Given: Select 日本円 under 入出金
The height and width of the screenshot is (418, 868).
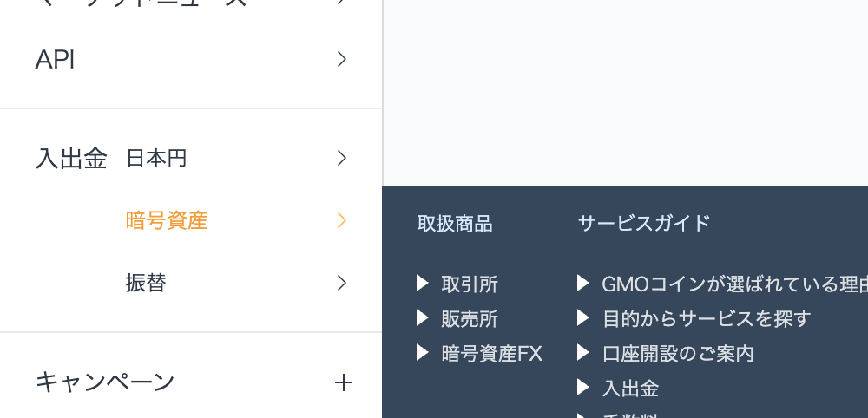Looking at the screenshot, I should click(156, 159).
